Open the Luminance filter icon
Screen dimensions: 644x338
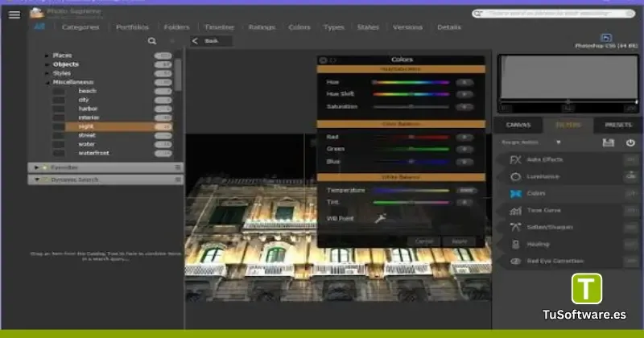point(515,176)
